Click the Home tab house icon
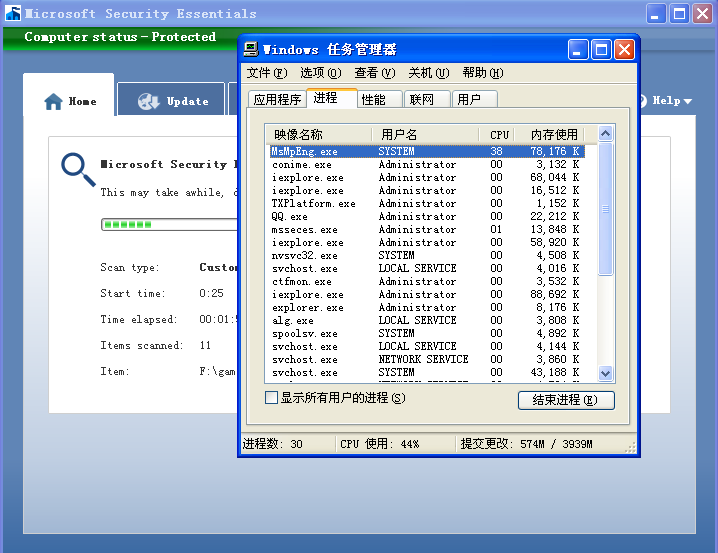This screenshot has width=718, height=553. coord(54,101)
